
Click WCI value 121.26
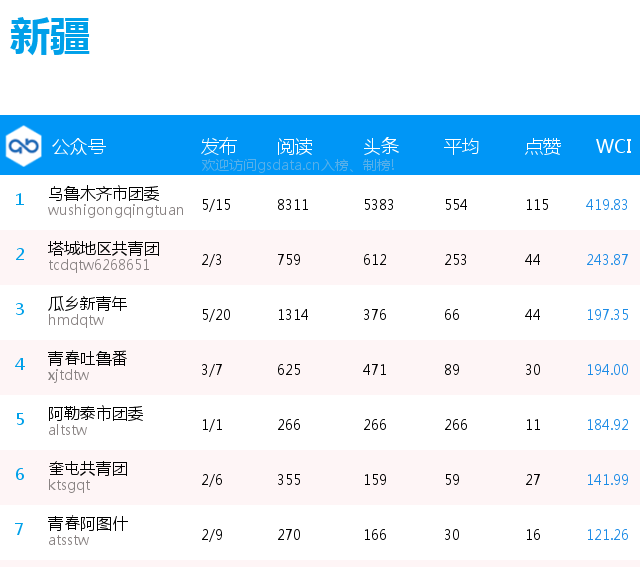pyautogui.click(x=607, y=535)
